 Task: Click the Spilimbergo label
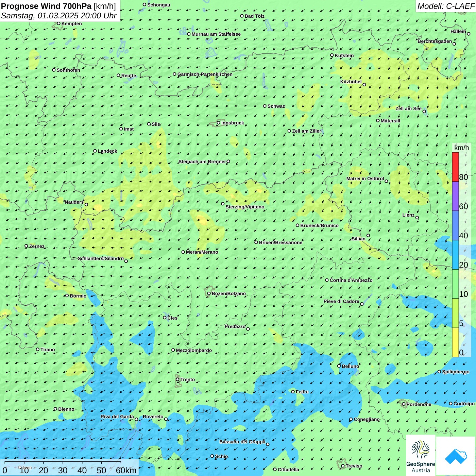click(456, 372)
